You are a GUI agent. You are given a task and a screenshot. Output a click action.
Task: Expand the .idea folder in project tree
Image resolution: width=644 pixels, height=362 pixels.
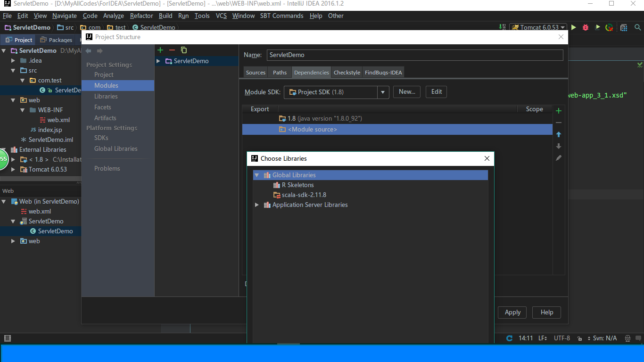coord(13,60)
